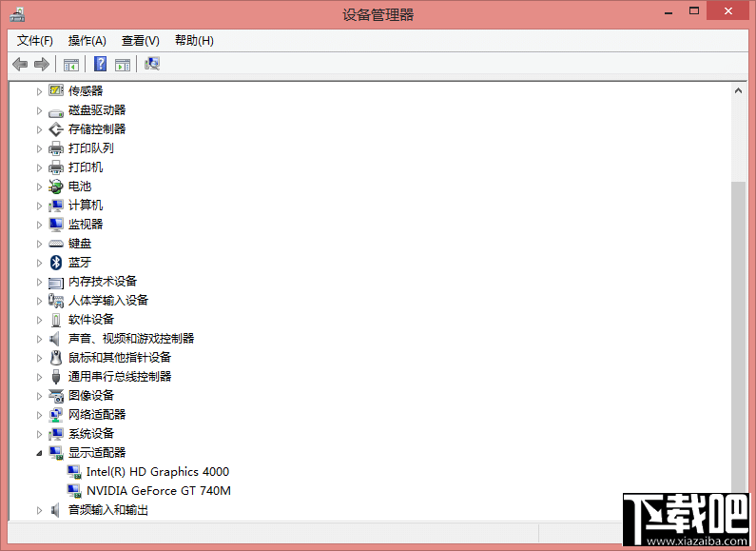Select the 鼠标和其他指针设备 mouse icon
Image resolution: width=756 pixels, height=551 pixels.
pyautogui.click(x=56, y=358)
